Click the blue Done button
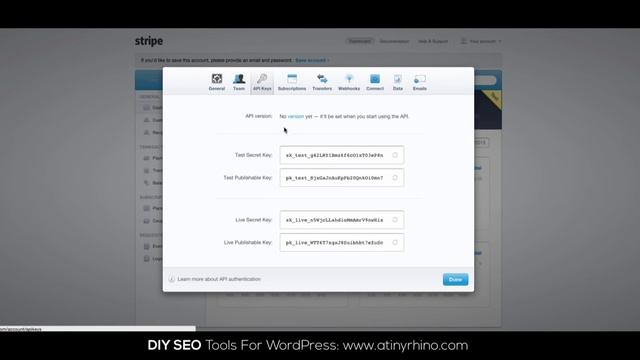The width and height of the screenshot is (640, 360). [x=456, y=280]
